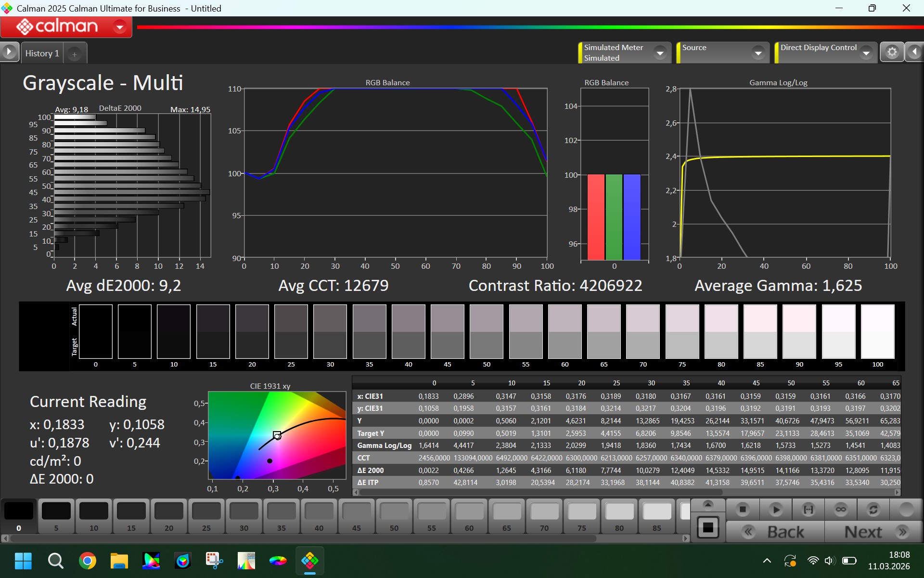
Task: Add a new history tab
Action: tap(75, 54)
